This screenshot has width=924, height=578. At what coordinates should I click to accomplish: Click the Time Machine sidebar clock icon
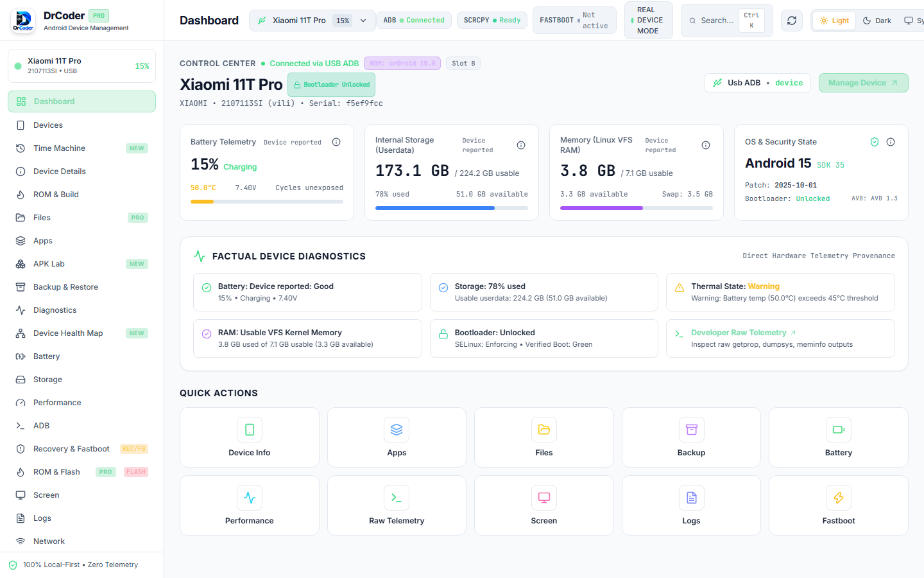[21, 148]
